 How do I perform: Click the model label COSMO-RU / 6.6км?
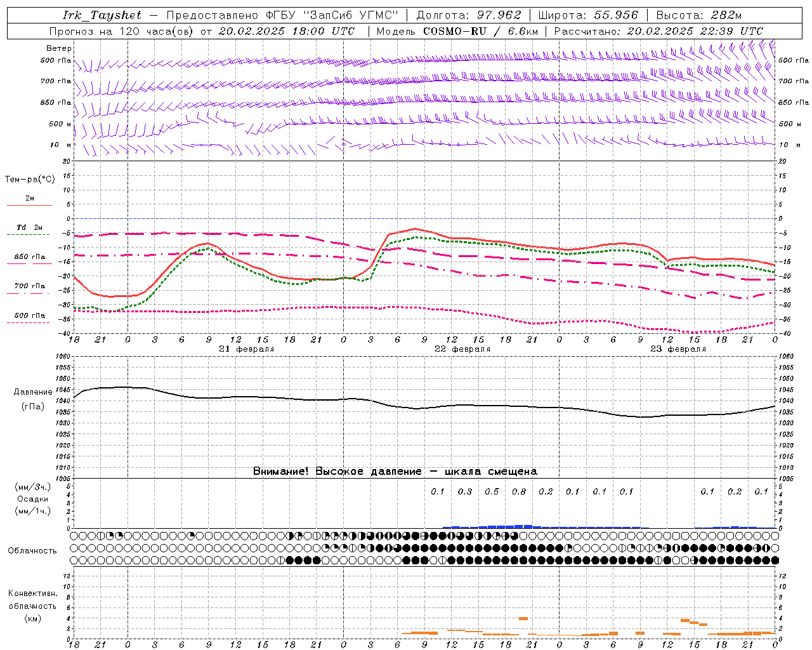(480, 31)
